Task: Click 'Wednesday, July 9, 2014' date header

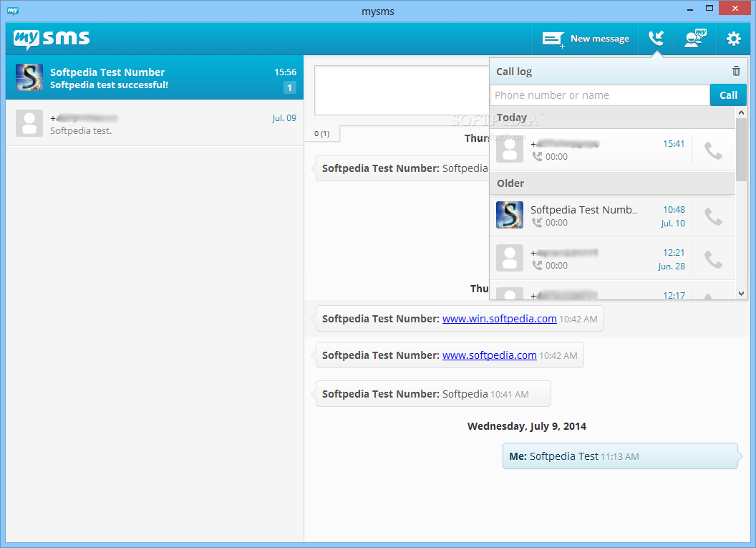Action: coord(526,426)
